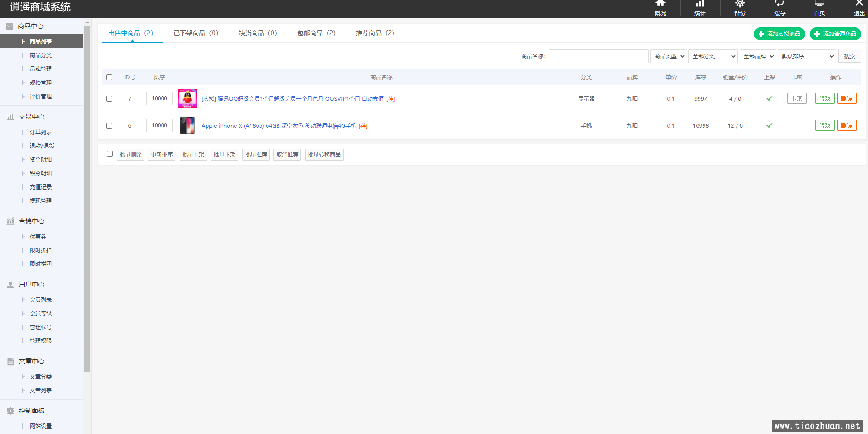This screenshot has width=868, height=434.
Task: Open 网站设置 in the sidebar
Action: click(42, 426)
